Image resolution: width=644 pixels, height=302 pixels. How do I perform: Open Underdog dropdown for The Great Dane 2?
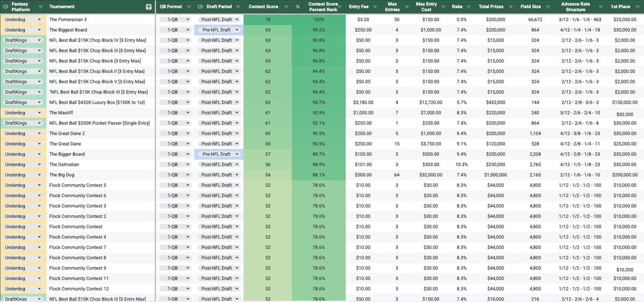click(23, 133)
